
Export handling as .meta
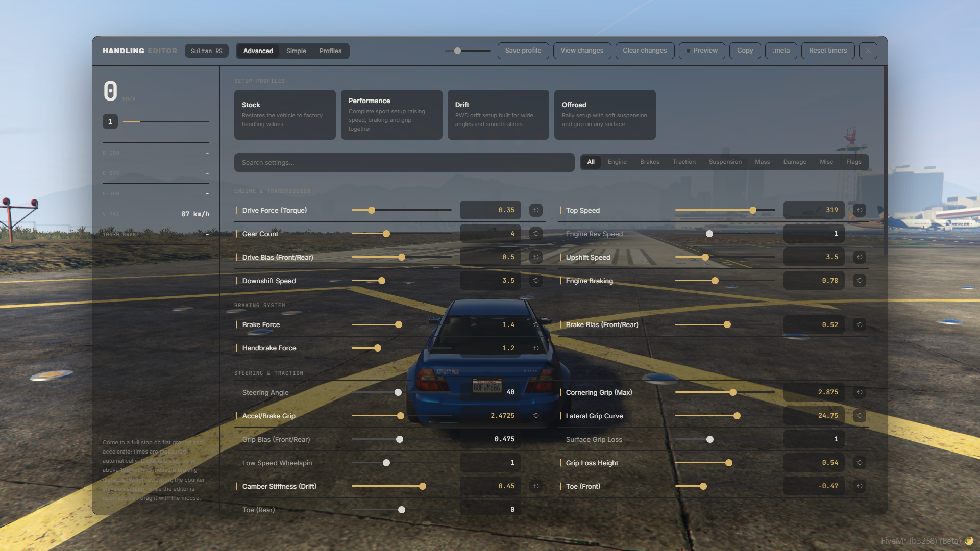click(x=781, y=51)
